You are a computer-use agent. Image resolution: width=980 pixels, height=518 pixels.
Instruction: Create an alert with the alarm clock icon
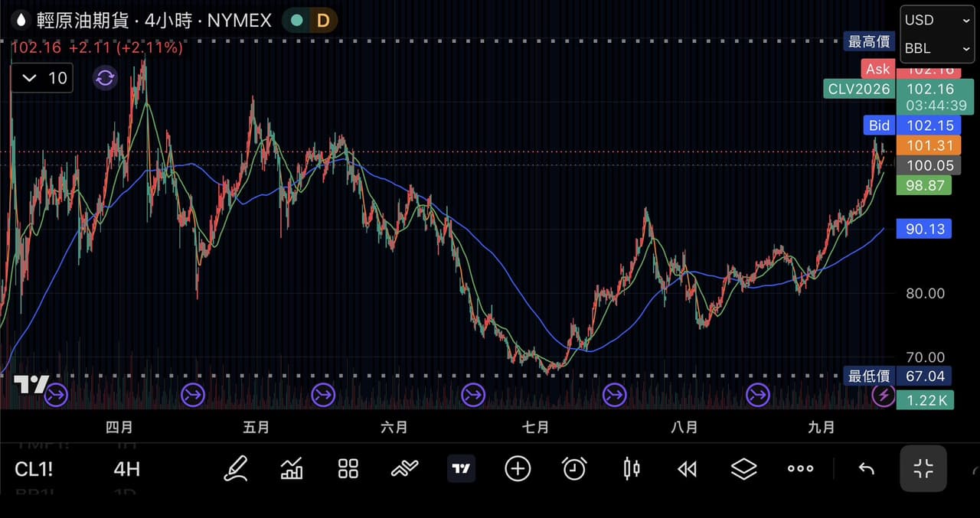[x=574, y=468]
